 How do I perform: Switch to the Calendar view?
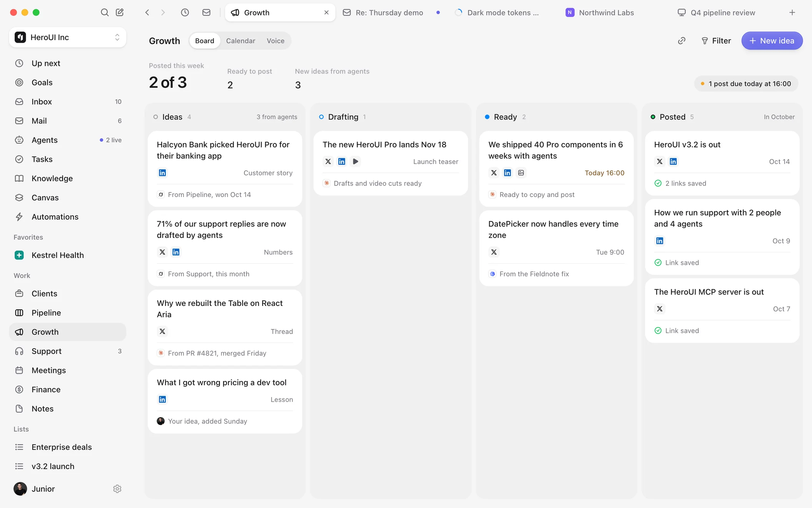(241, 41)
